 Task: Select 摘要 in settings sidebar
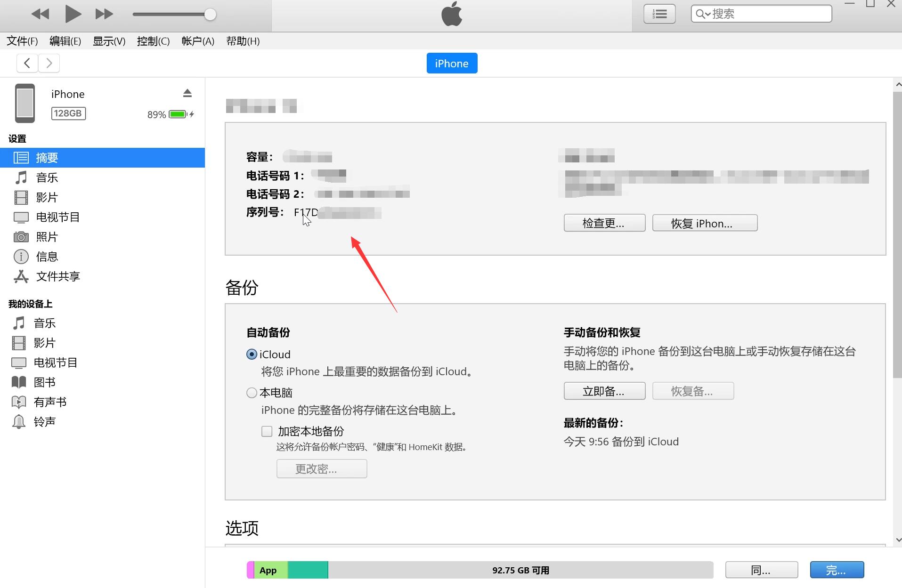tap(102, 158)
